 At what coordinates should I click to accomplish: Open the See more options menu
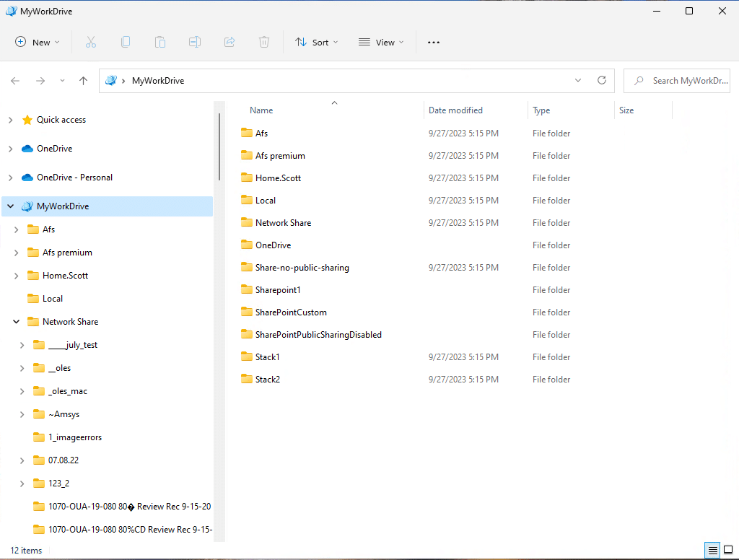click(434, 43)
